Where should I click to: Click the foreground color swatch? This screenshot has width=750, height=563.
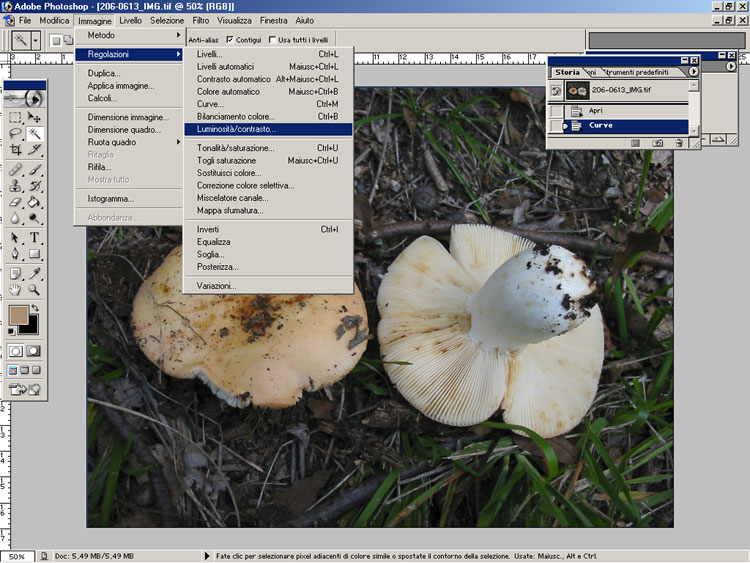[x=17, y=316]
